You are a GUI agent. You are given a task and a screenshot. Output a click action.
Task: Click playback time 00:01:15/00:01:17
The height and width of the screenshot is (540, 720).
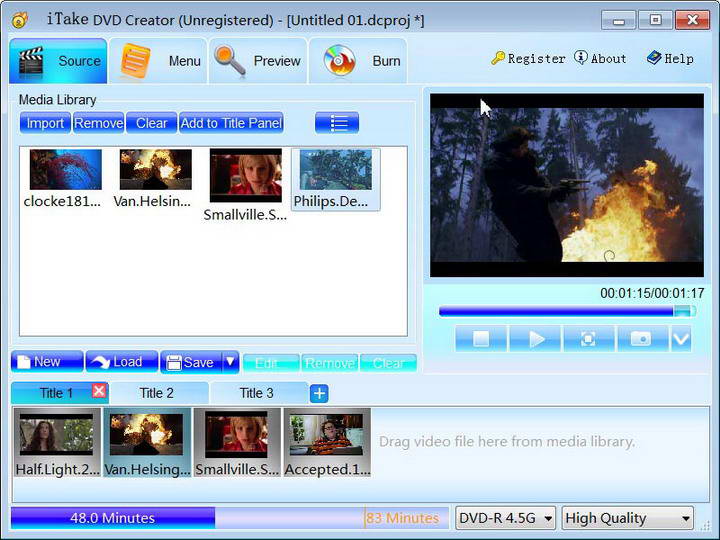652,293
